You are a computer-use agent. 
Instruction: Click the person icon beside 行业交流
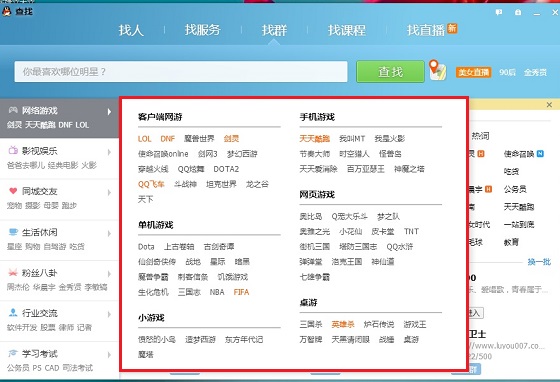(x=13, y=313)
